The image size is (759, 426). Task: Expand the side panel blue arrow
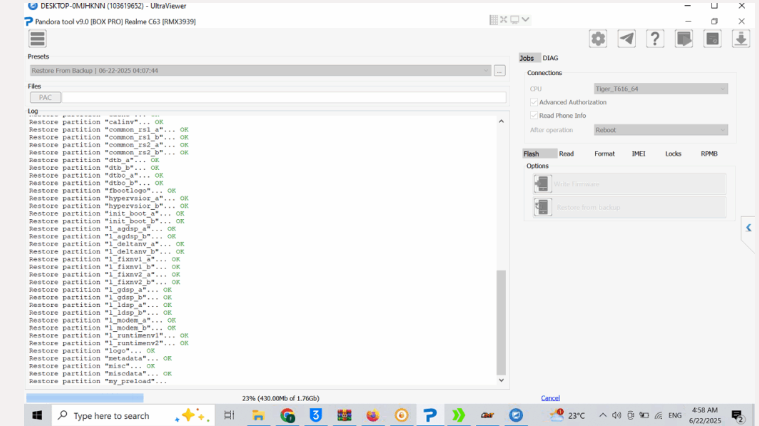click(748, 228)
